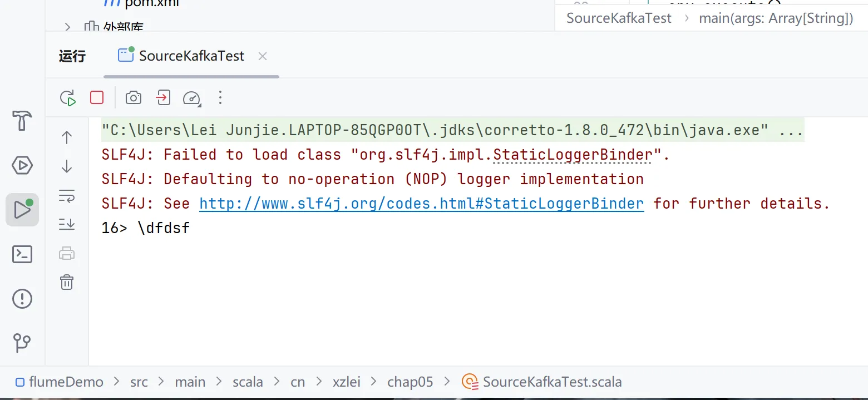Open the profiler gauge dropdown
The image size is (868, 400).
[x=191, y=98]
